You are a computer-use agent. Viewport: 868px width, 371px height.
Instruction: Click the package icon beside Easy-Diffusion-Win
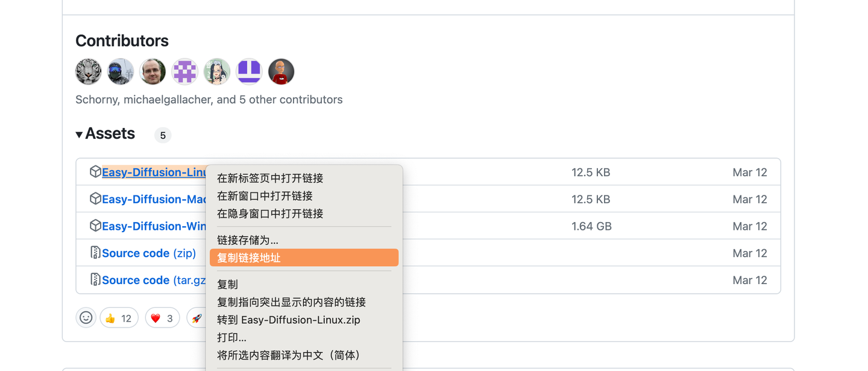[95, 226]
